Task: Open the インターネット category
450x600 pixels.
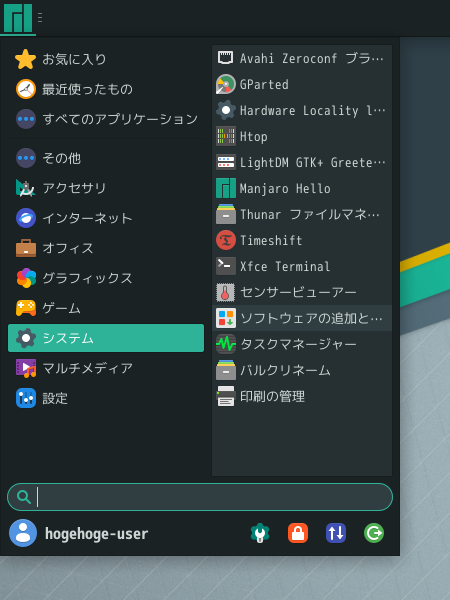Action: click(x=106, y=218)
